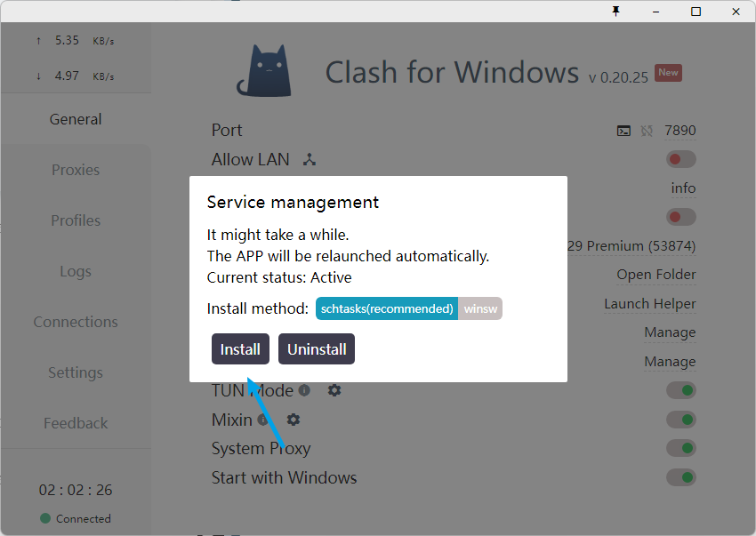Click the port number 7890
This screenshot has width=756, height=536.
[x=680, y=131]
